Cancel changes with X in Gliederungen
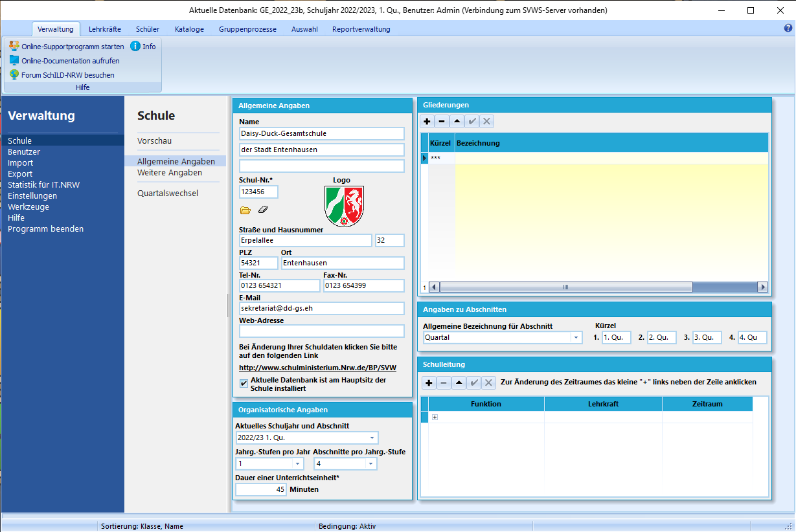The image size is (796, 532). pyautogui.click(x=486, y=121)
